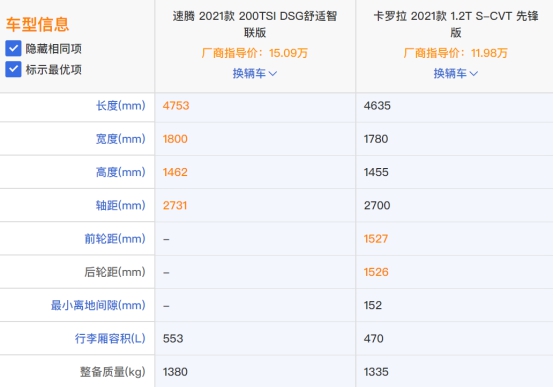
Task: Select the 卡罗拉 length value 4635
Action: click(x=377, y=106)
